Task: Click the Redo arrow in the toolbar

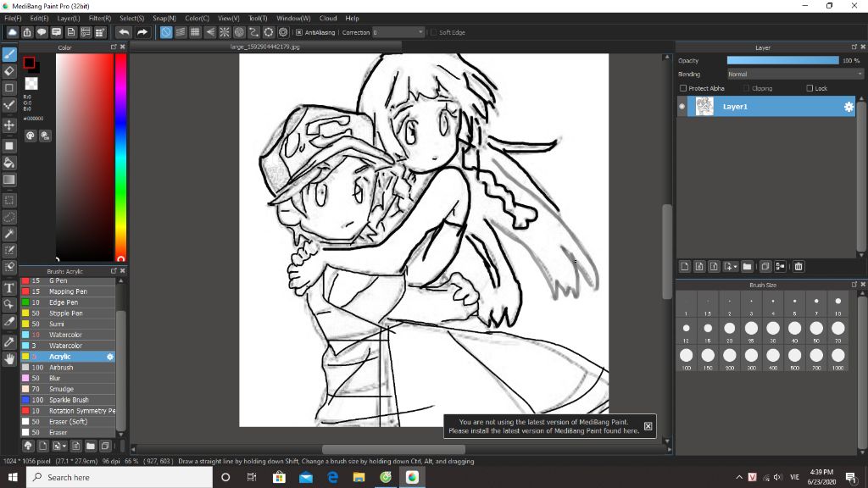Action: click(x=142, y=32)
